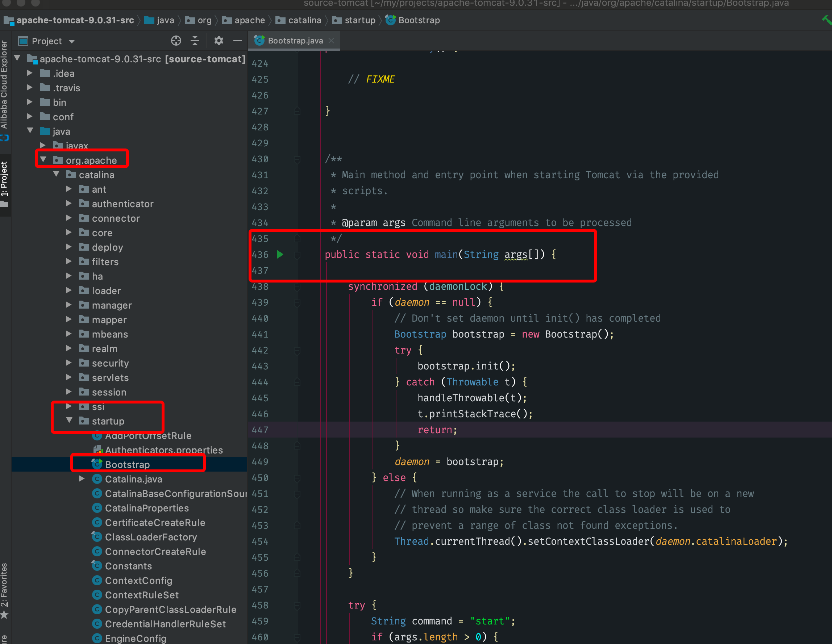Screen dimensions: 832x644
Task: Toggle the fold marker at line 438
Action: (297, 287)
